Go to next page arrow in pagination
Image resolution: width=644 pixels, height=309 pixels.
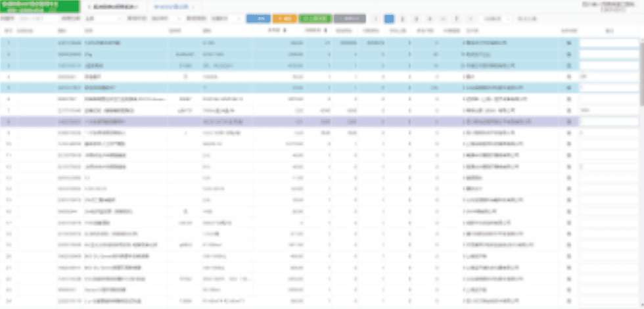[471, 18]
